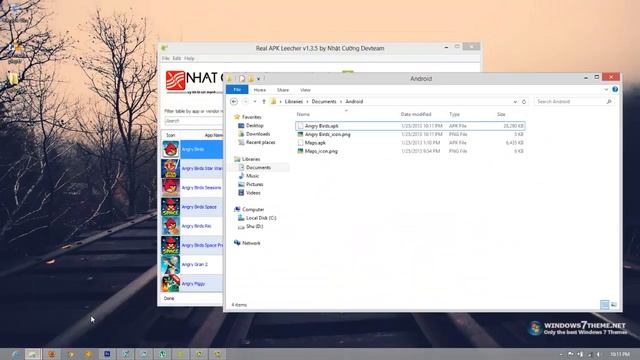
Task: Sort files by the Name column header
Action: click(x=303, y=114)
